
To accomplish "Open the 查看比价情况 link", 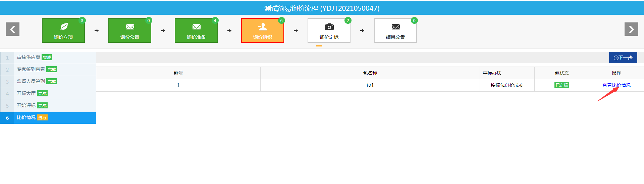I will (x=616, y=85).
